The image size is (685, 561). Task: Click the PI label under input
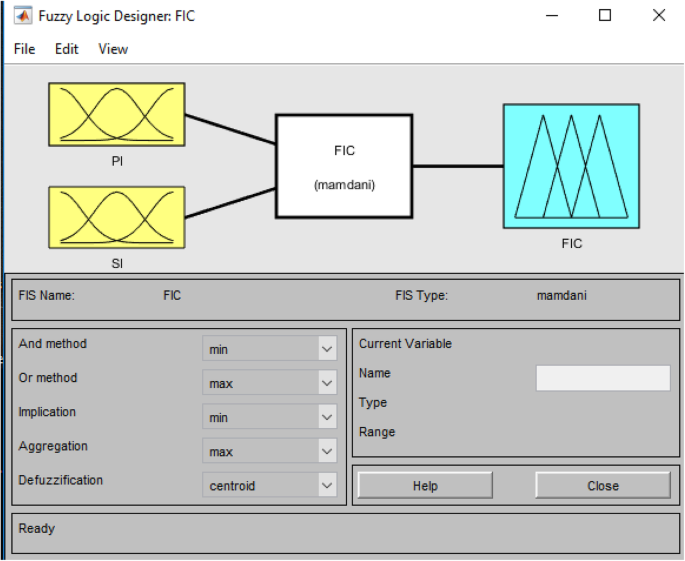click(117, 161)
